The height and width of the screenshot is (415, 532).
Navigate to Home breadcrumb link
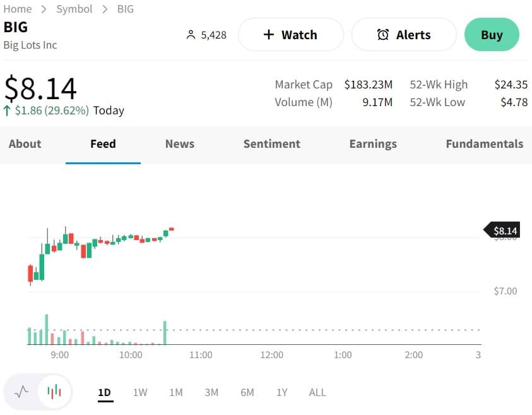pyautogui.click(x=18, y=9)
